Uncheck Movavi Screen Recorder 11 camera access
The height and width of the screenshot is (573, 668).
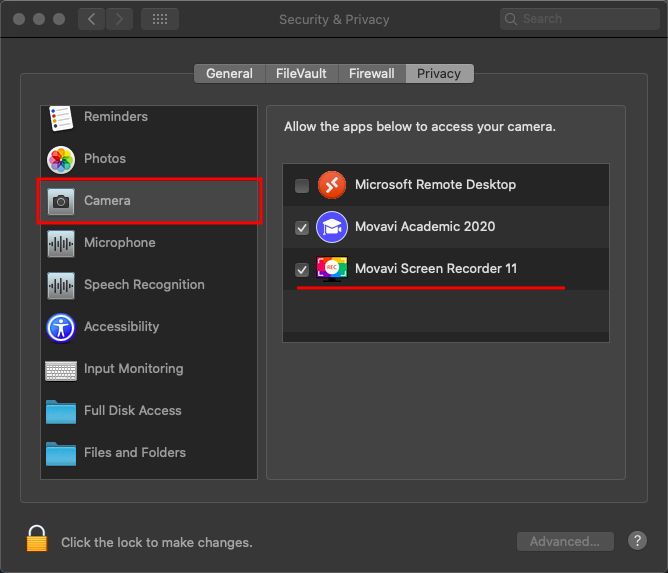[x=302, y=269]
